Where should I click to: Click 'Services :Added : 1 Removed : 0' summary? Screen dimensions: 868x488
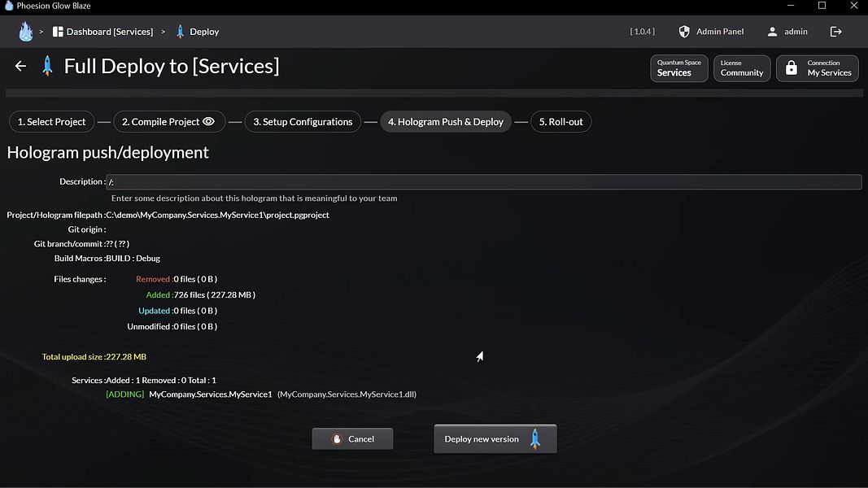coord(144,380)
